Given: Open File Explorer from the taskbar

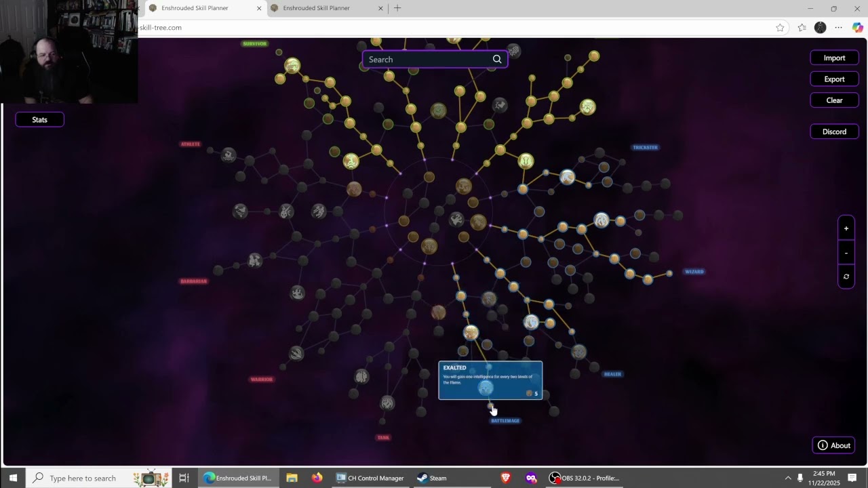Looking at the screenshot, I should [x=292, y=478].
